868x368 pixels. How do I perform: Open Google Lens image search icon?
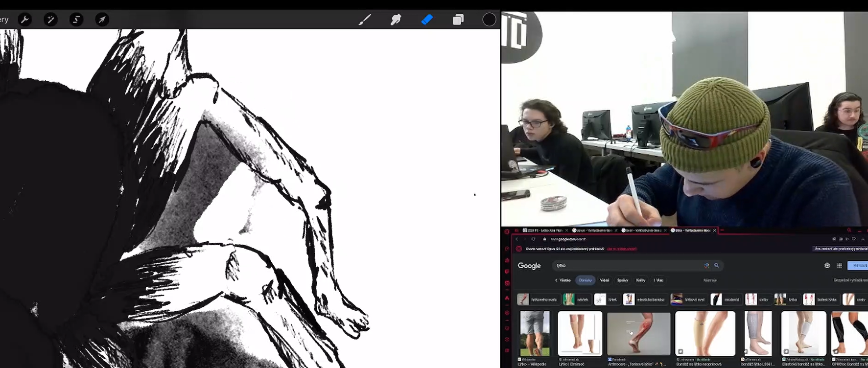pyautogui.click(x=706, y=265)
